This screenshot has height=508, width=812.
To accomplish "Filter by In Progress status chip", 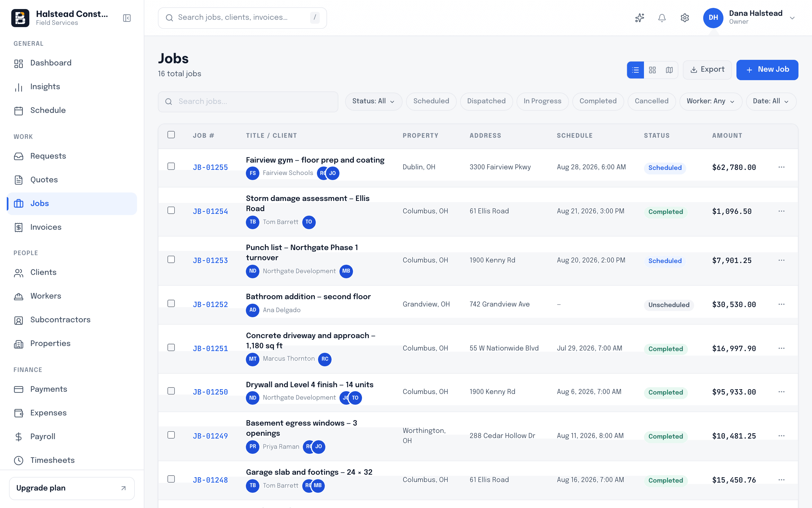I will point(542,102).
